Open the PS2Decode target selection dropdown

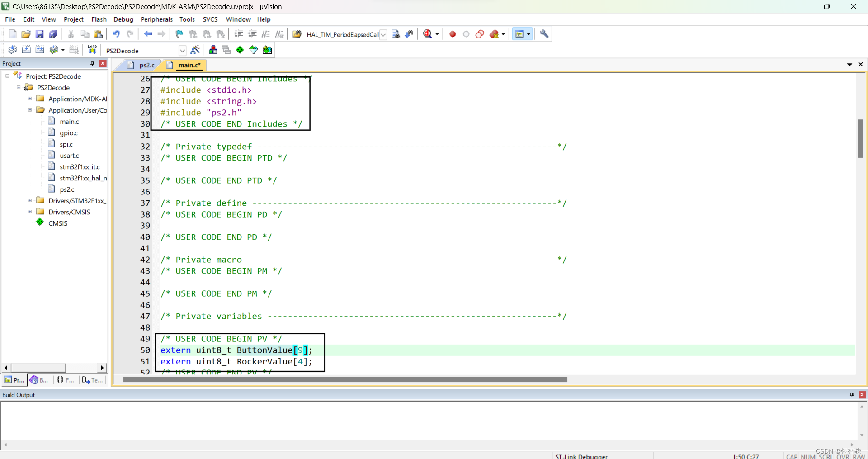[183, 50]
